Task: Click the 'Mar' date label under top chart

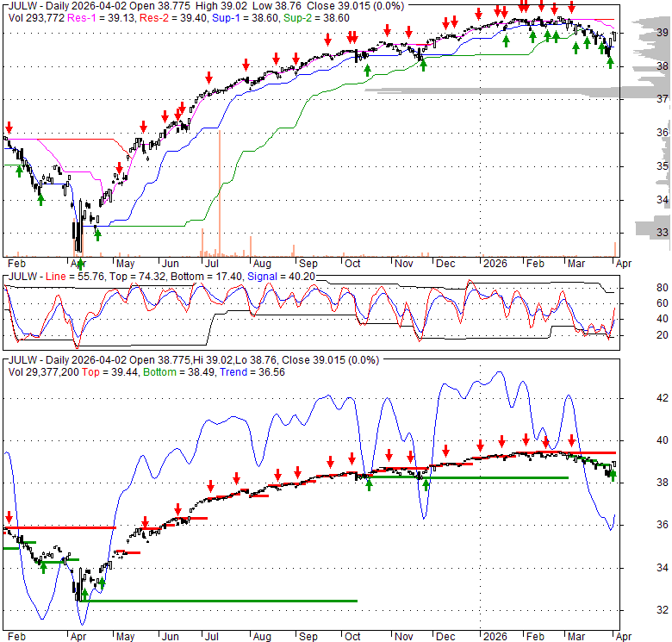Action: pyautogui.click(x=576, y=264)
